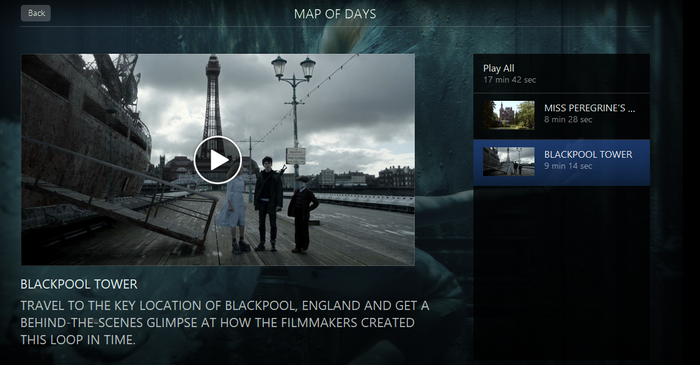Click the BLACKPOOL TOWER heading below the video

click(x=79, y=284)
